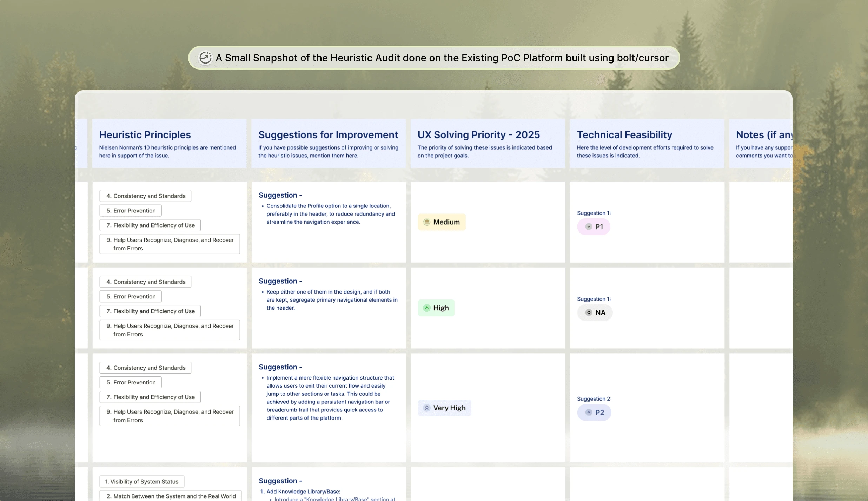The width and height of the screenshot is (868, 501).
Task: Click the Visibility of System Status tag
Action: point(142,482)
